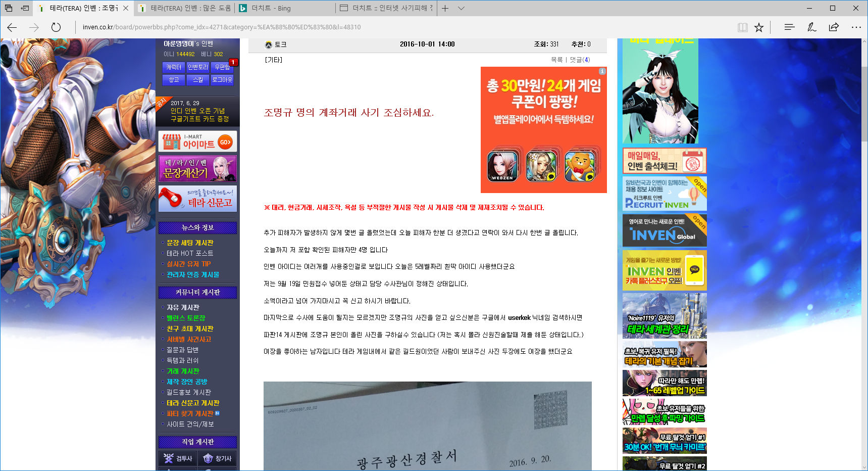The image size is (868, 471).
Task: Open the 자유 게시판 board link
Action: pyautogui.click(x=183, y=307)
